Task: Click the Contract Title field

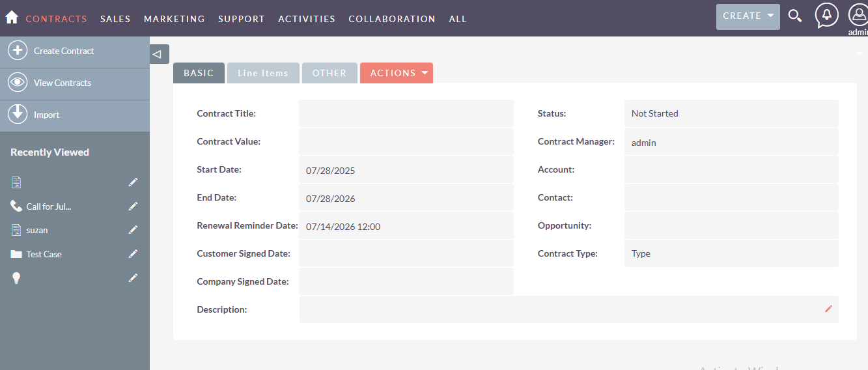Action: coord(406,113)
